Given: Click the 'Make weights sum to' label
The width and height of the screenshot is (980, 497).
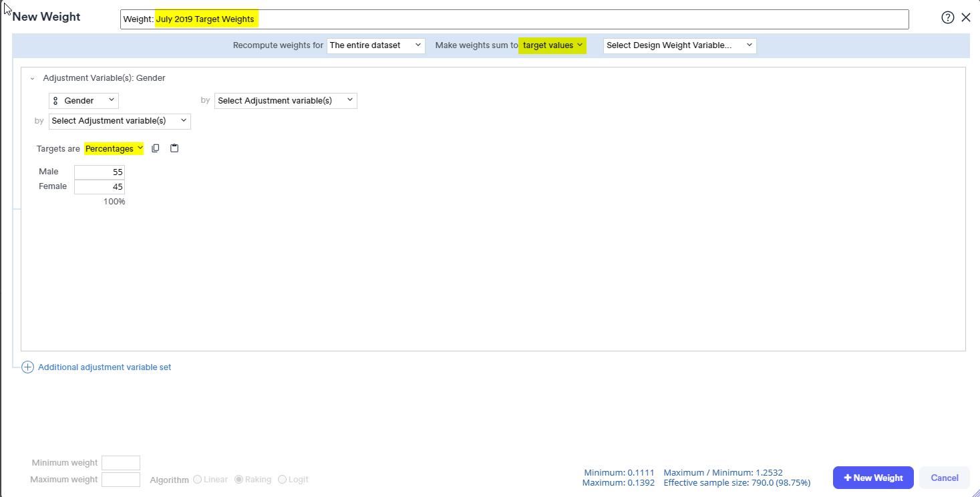Looking at the screenshot, I should [x=476, y=45].
